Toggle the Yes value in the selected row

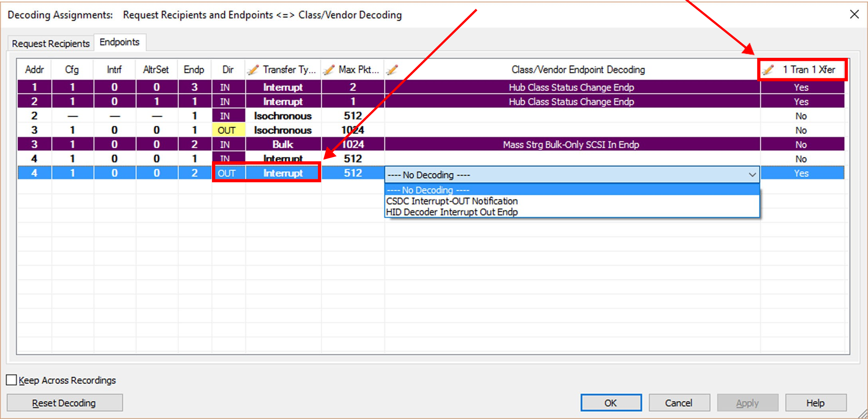[802, 173]
